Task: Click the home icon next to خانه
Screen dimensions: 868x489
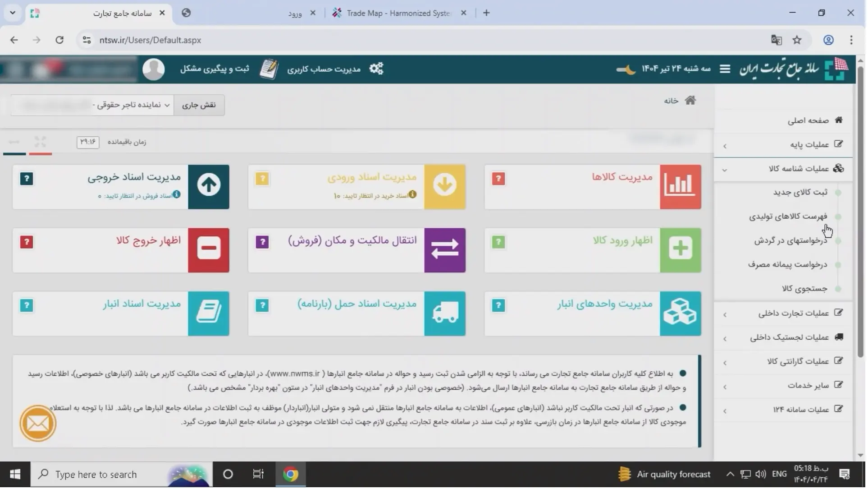Action: 690,100
